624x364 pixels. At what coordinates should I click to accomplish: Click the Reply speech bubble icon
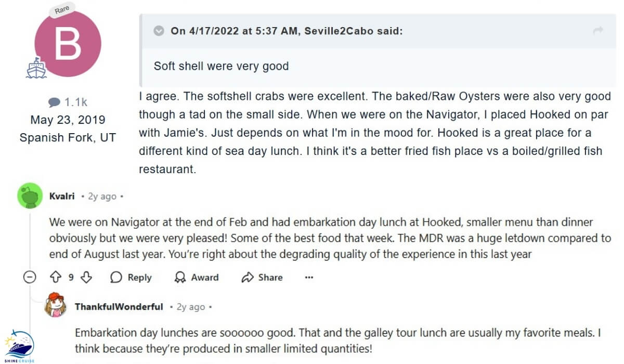coord(116,277)
